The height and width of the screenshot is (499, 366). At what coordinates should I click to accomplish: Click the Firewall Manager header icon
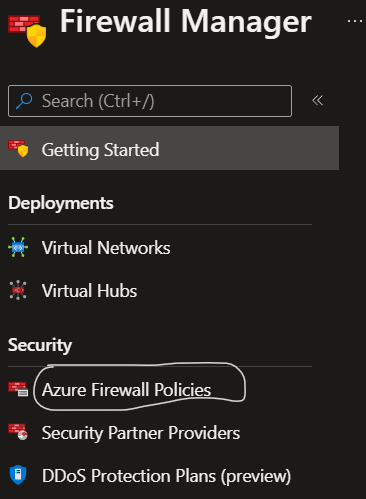27,31
